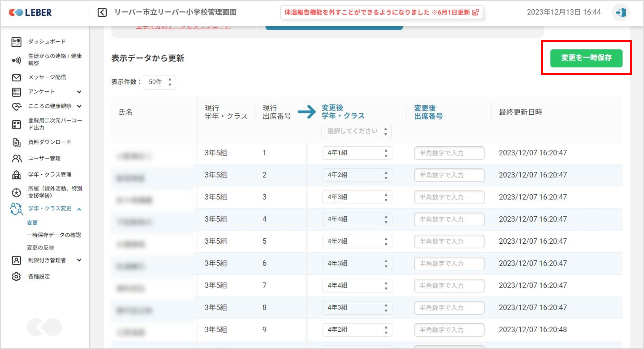
Task: Click the document download file icon
Action: coord(16,142)
